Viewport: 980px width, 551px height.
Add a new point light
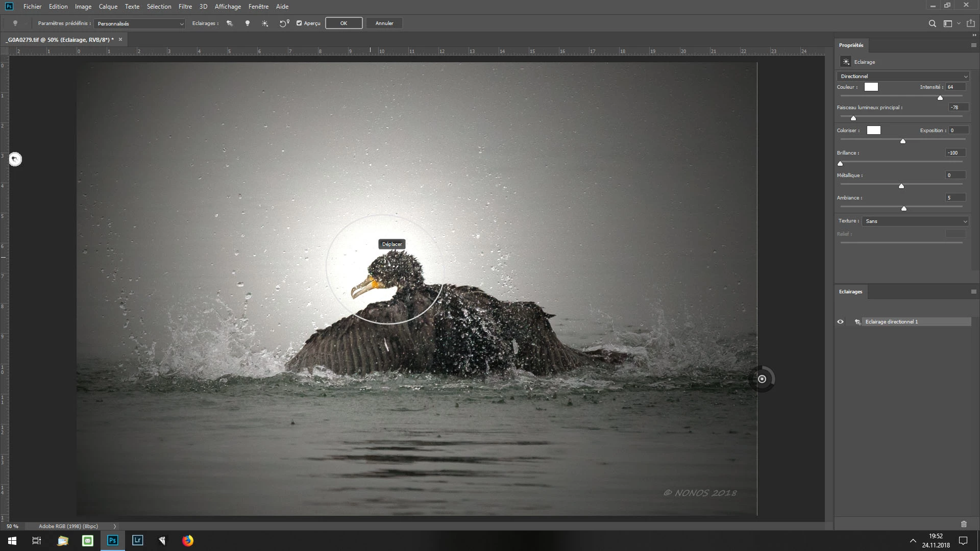point(248,23)
